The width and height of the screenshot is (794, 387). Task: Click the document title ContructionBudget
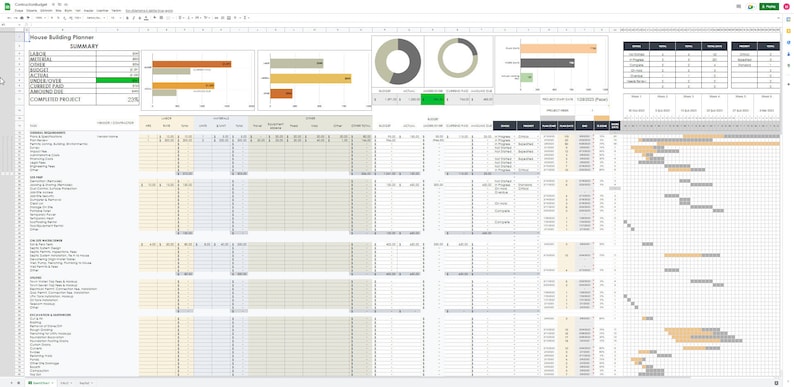[31, 5]
